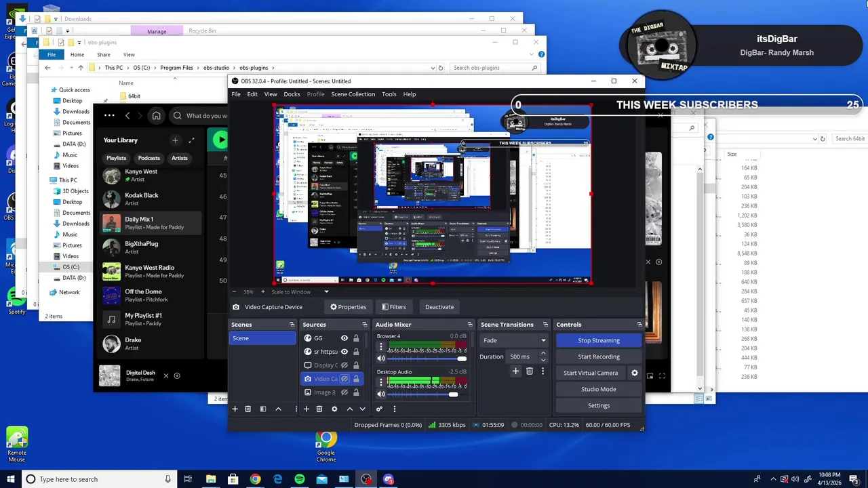Click Stop Streaming
Viewport: 868px width, 488px height.
[599, 340]
